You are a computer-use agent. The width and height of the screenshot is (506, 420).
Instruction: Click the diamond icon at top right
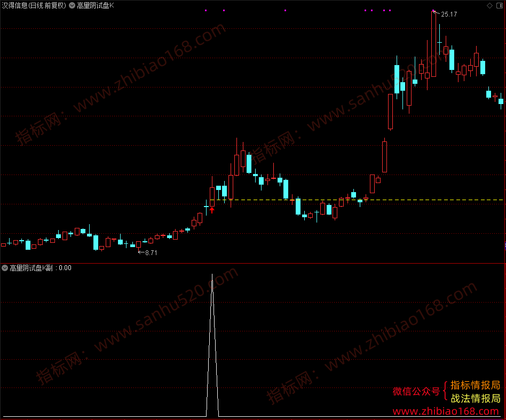click(x=489, y=5)
